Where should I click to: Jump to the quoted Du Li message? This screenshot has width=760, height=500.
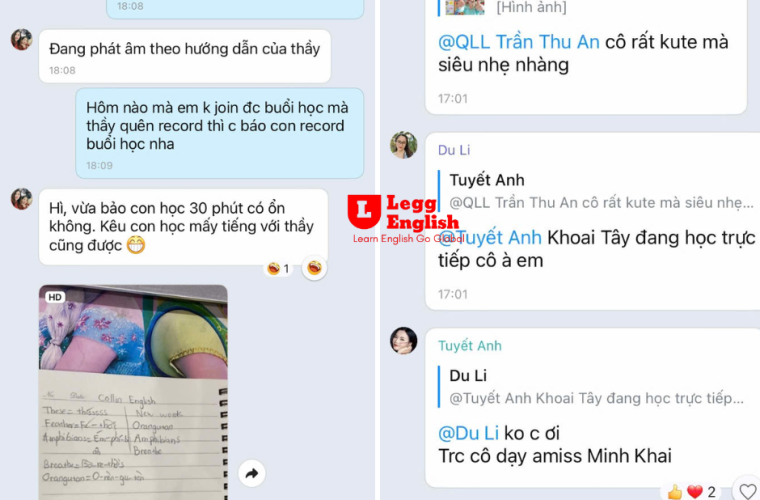pos(594,387)
